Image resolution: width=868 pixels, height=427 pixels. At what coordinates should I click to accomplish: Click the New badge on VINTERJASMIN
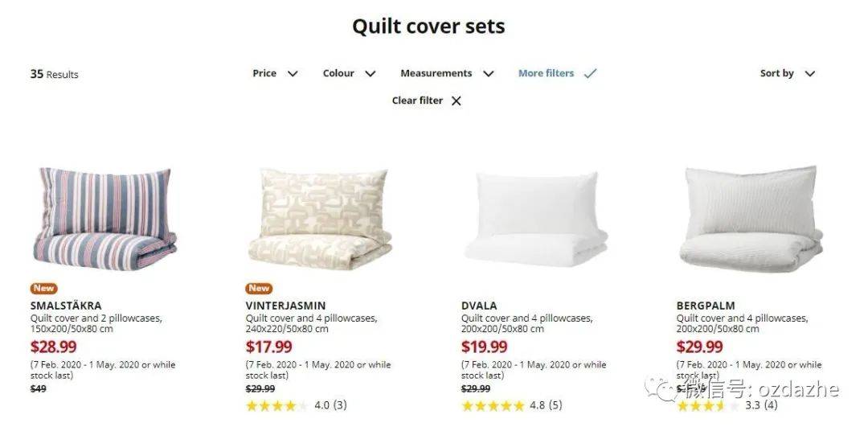259,288
